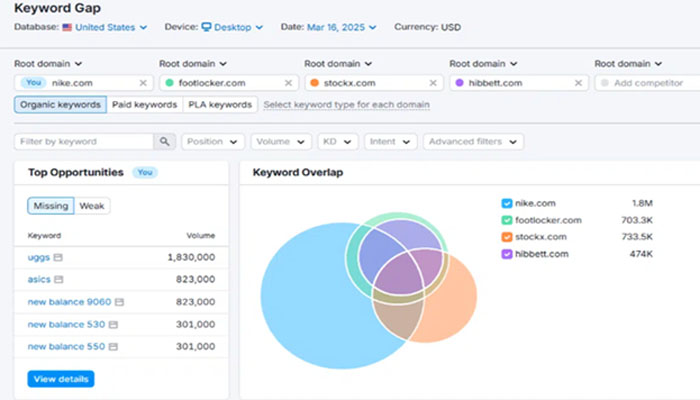Remove nike.com using its X icon
The height and width of the screenshot is (400, 700).
point(142,83)
